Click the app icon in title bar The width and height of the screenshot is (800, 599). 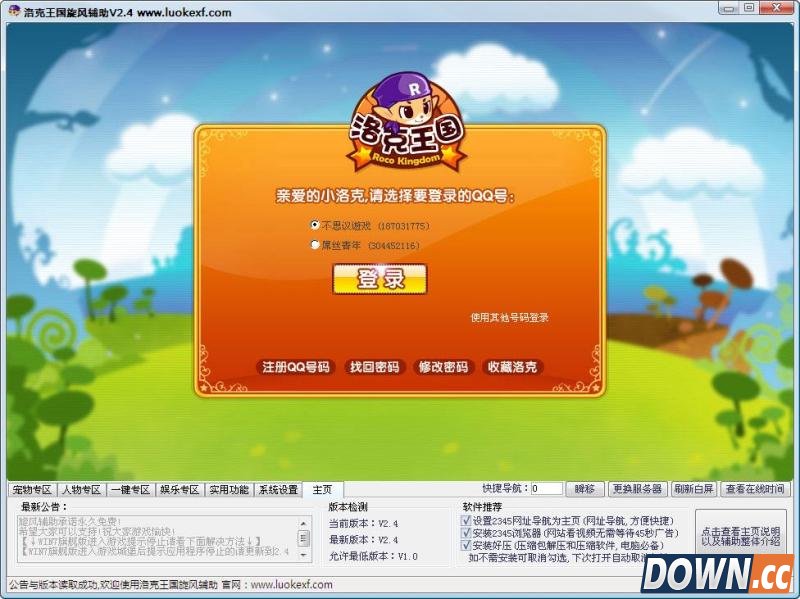(x=13, y=12)
